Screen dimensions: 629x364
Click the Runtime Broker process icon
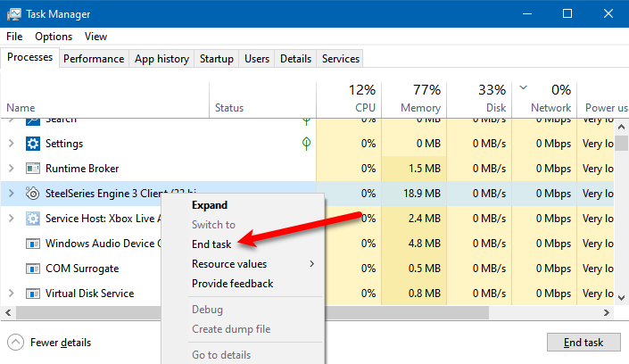point(33,169)
